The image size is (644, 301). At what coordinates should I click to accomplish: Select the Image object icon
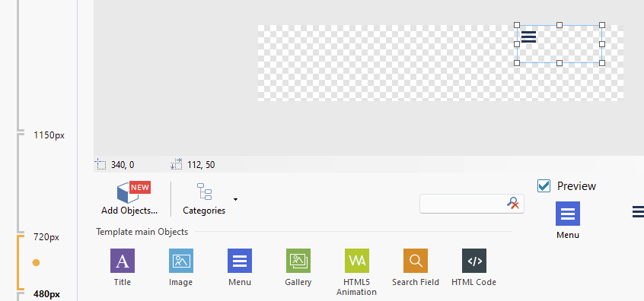coord(180,261)
